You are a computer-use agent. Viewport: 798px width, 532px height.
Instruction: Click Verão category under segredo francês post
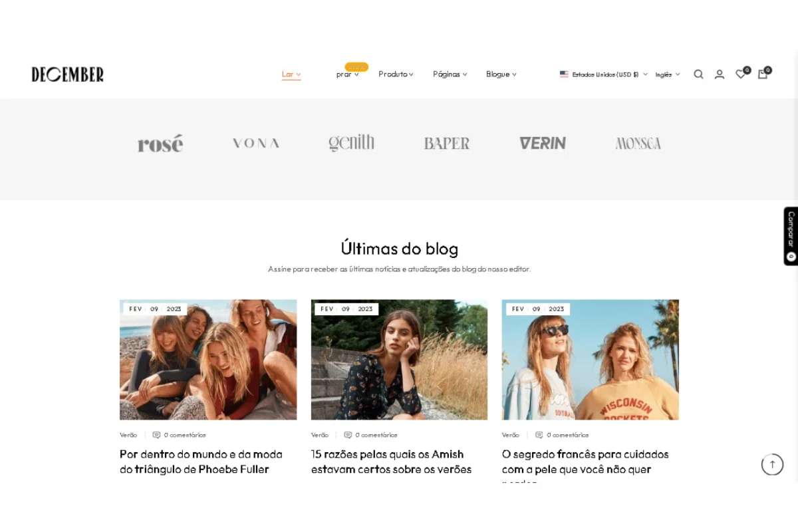pos(511,435)
